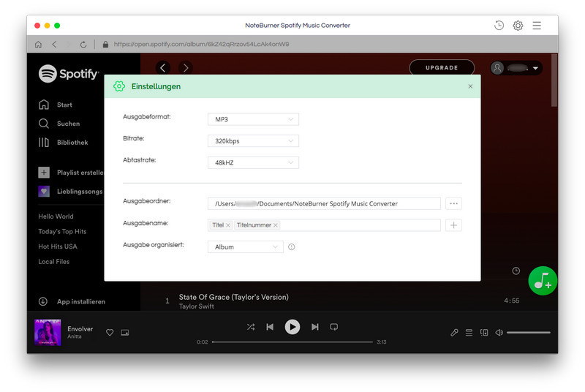
Task: Select State Of Grace (Taylor's Version) track
Action: pos(233,297)
